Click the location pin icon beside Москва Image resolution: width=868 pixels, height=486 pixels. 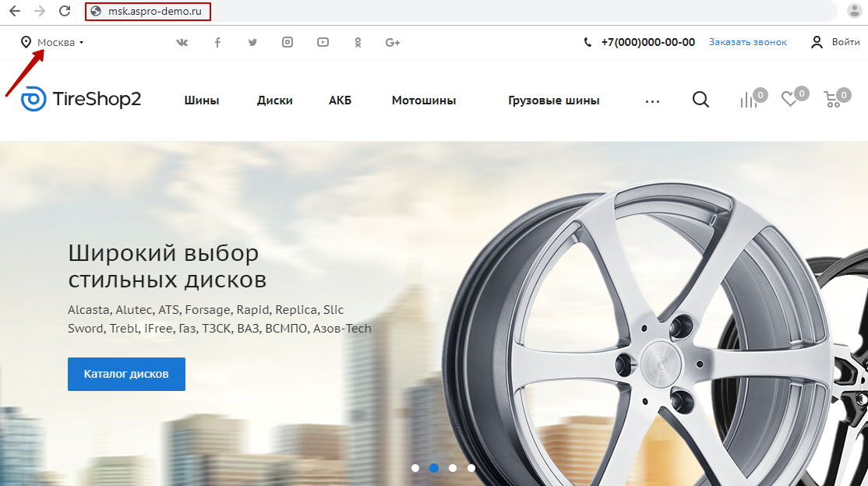click(26, 42)
